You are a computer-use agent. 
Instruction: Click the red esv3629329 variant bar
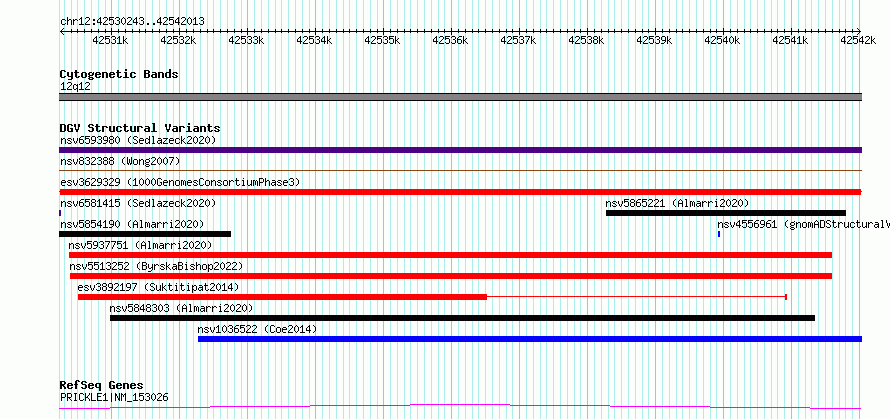point(460,192)
